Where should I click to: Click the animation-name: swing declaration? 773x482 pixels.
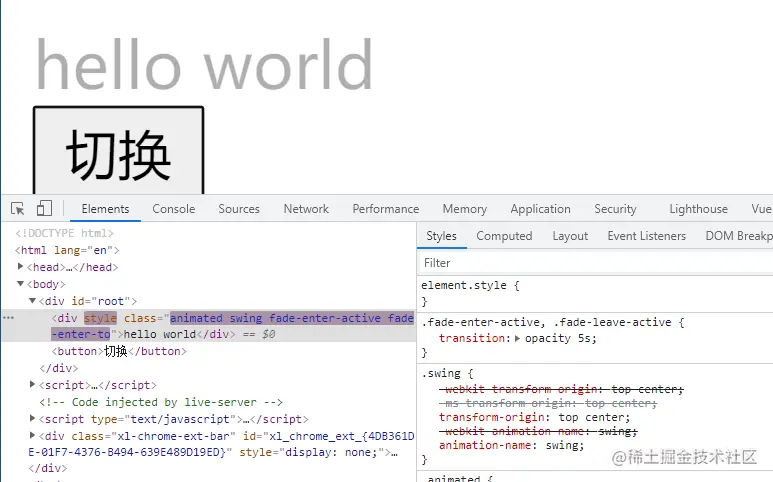(512, 446)
